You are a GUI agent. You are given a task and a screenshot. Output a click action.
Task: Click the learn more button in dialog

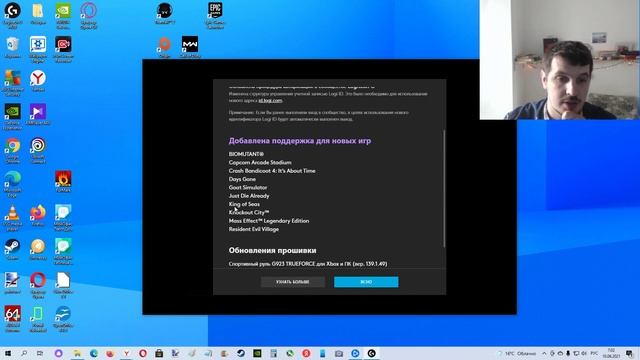(x=293, y=282)
